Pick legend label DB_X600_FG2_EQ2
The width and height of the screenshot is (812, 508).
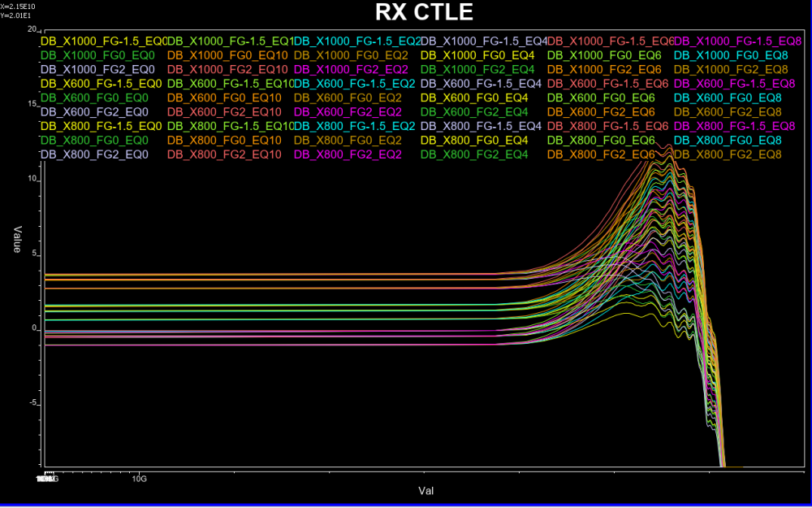pyautogui.click(x=347, y=111)
